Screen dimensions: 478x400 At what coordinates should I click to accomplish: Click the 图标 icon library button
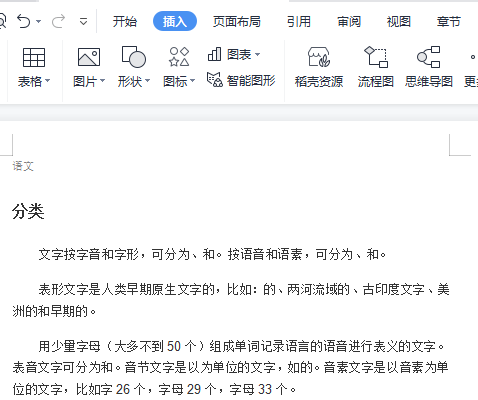click(179, 57)
